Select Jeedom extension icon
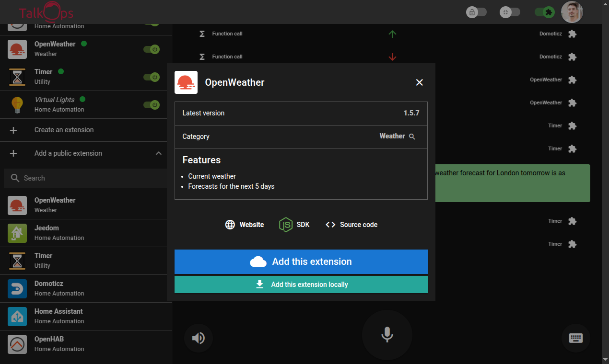Screen dimensions: 609x364 tap(17, 233)
